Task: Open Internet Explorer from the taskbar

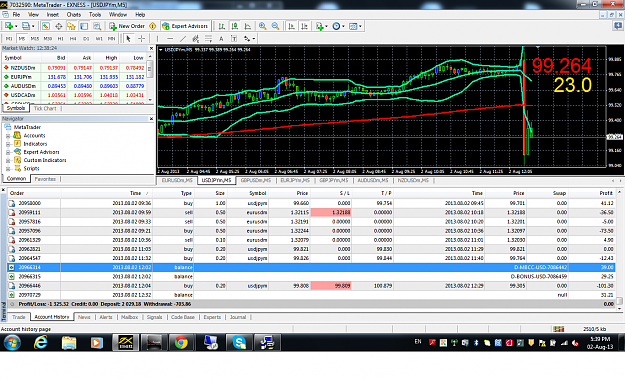Action: [41, 342]
